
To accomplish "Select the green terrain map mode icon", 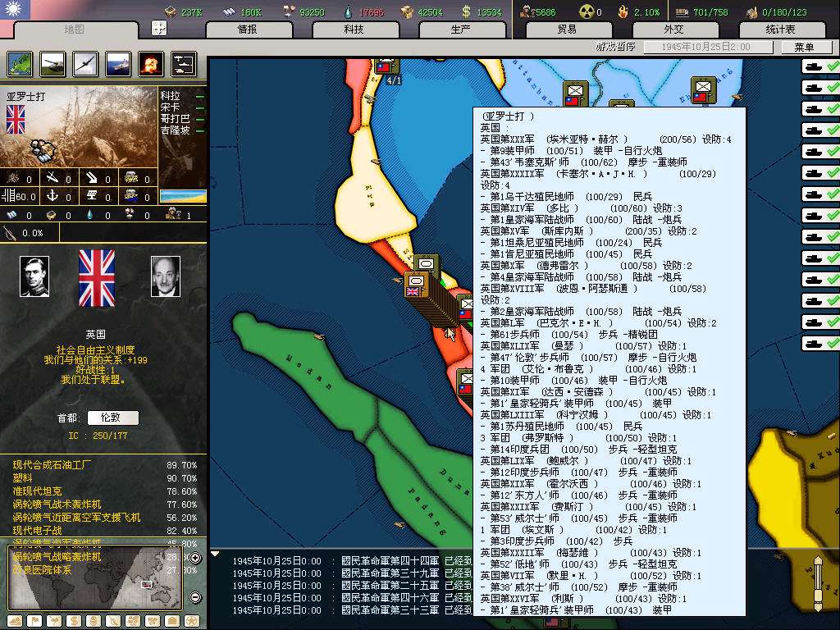I will 21,62.
